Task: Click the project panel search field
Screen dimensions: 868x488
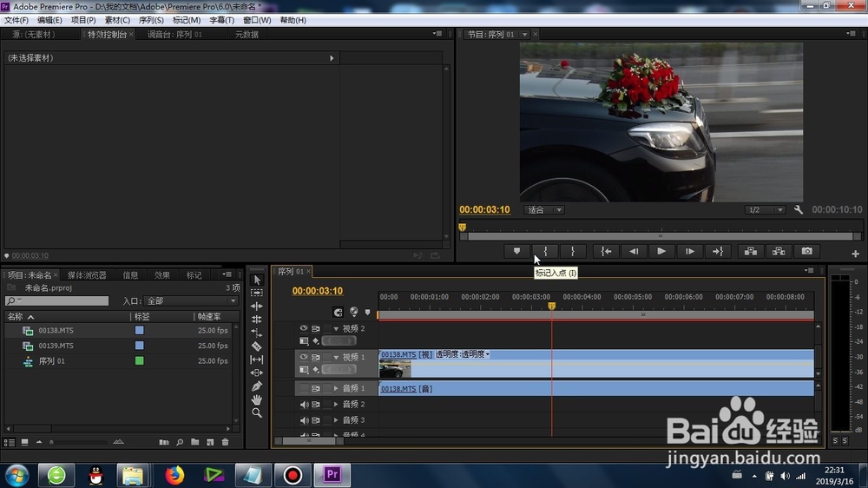Action: click(x=57, y=300)
